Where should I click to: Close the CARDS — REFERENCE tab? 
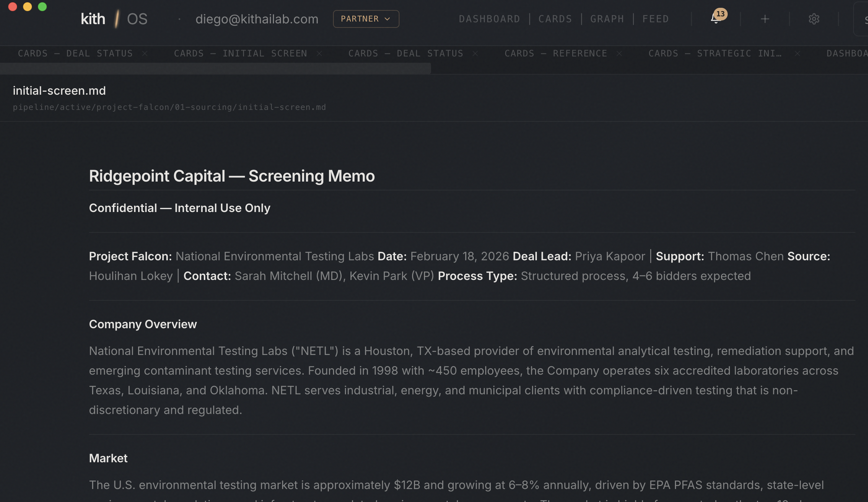click(619, 53)
